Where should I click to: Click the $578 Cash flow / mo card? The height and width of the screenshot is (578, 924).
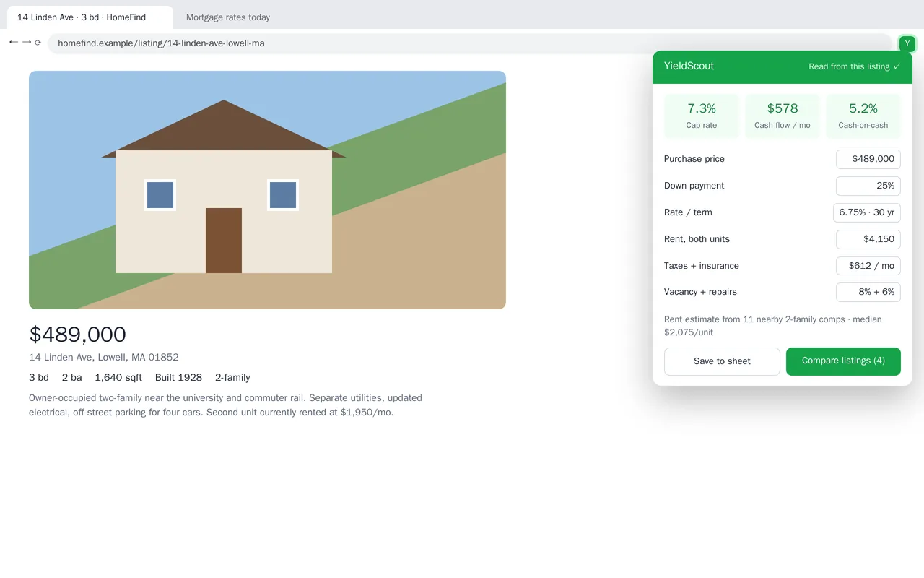783,116
